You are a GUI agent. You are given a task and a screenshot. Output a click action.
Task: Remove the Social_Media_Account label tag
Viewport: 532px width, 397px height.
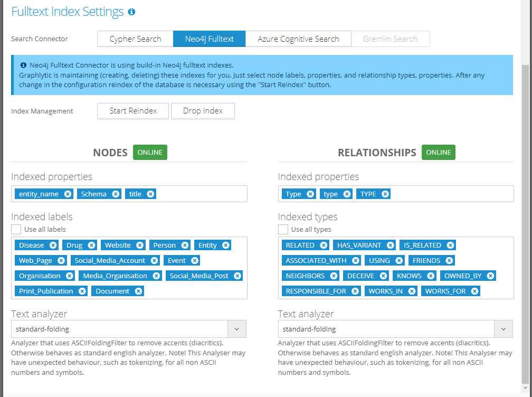point(154,260)
